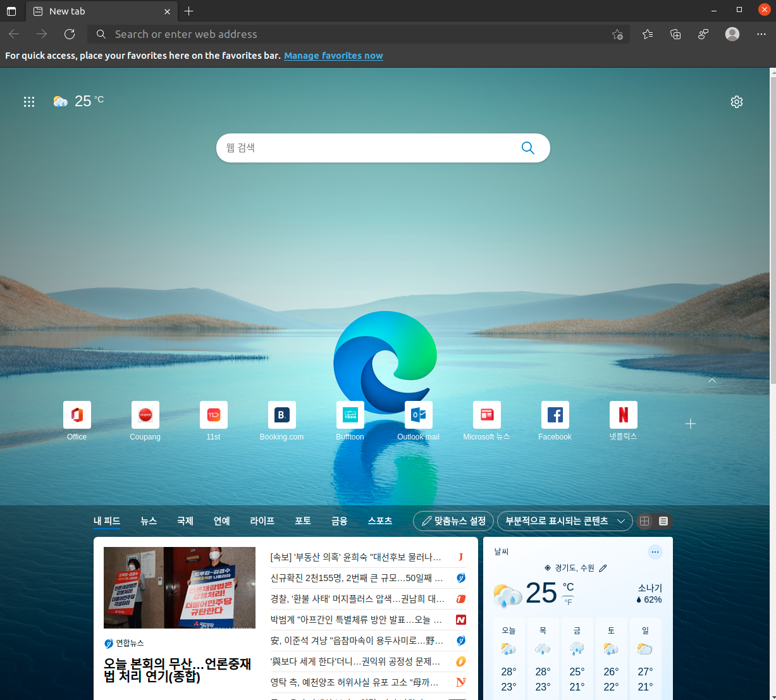776x700 pixels.
Task: Open 오늘 forecast day card
Action: coord(508,659)
